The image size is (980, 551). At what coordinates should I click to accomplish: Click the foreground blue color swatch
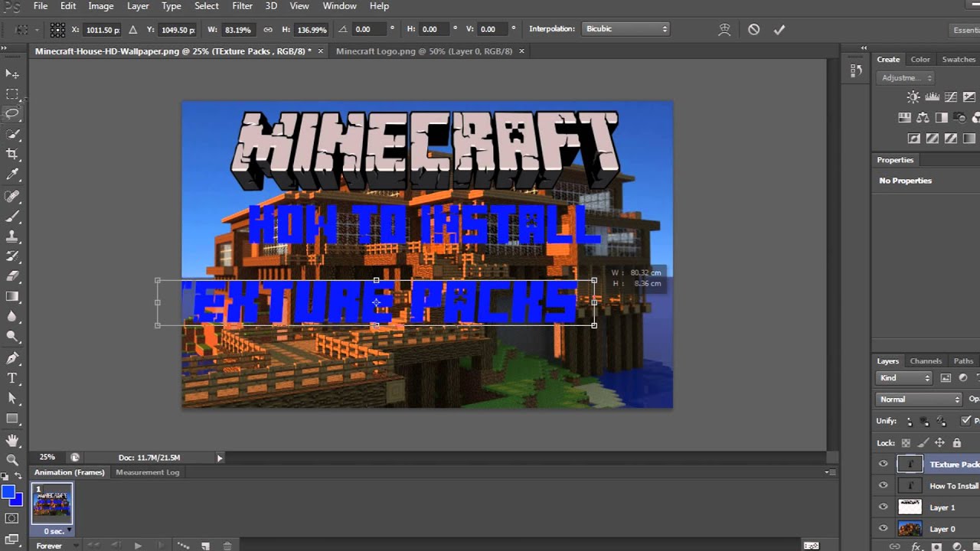(x=8, y=494)
